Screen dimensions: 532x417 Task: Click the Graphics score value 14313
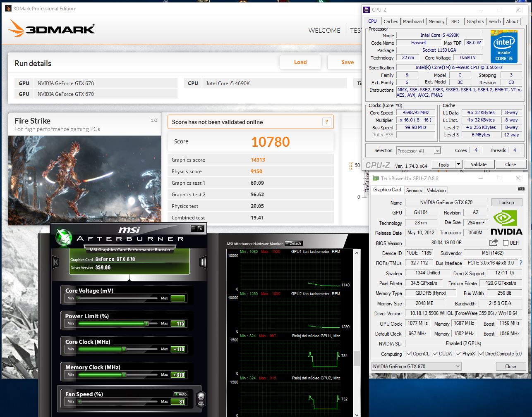[258, 160]
